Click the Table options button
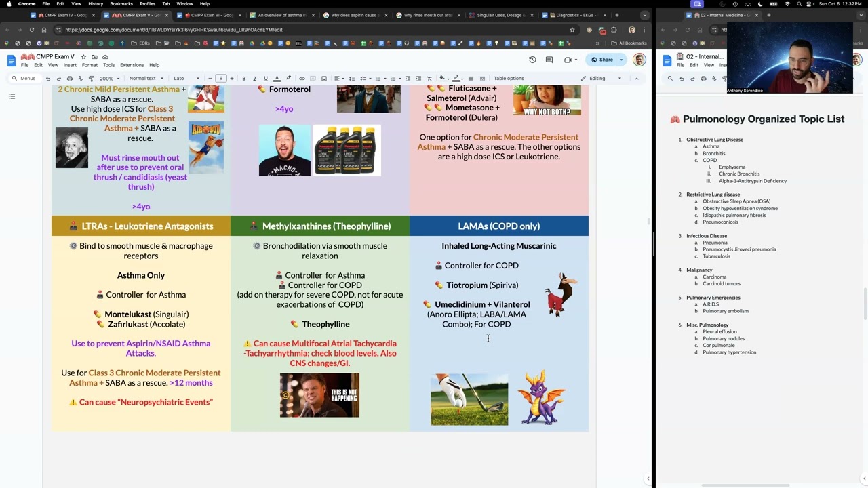Image resolution: width=868 pixels, height=488 pixels. [509, 79]
